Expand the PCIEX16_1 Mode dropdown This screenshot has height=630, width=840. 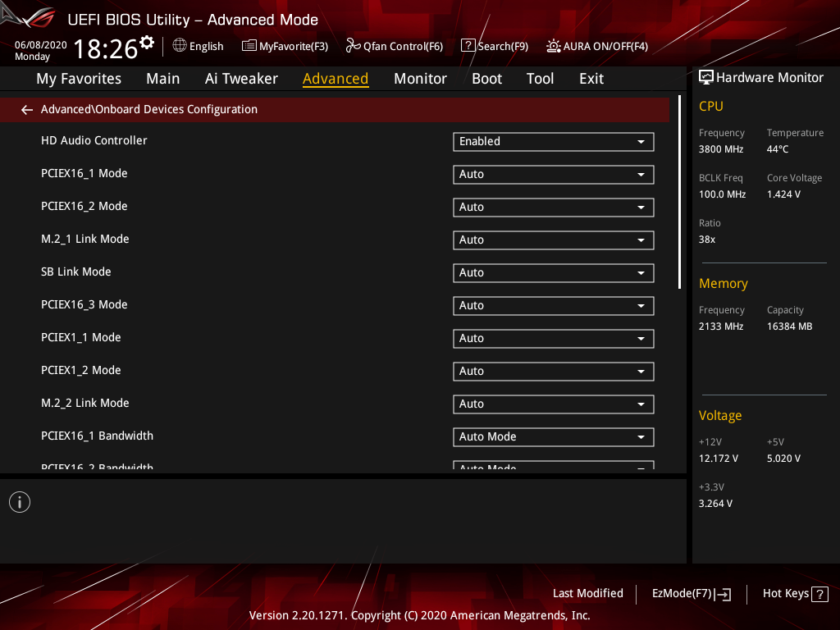coord(554,175)
